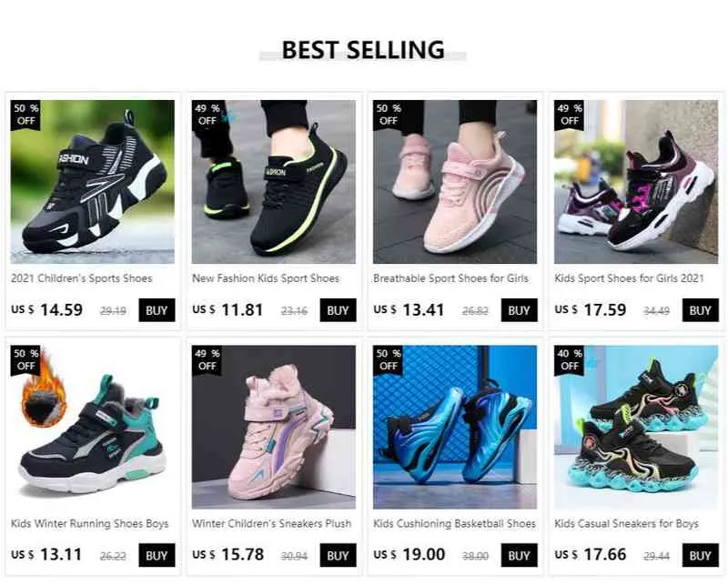Click BUY for 2021 Children's Sports Shoes

click(x=157, y=310)
